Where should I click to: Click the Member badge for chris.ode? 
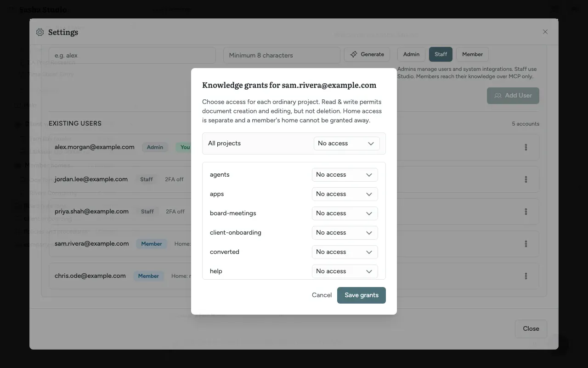point(148,276)
